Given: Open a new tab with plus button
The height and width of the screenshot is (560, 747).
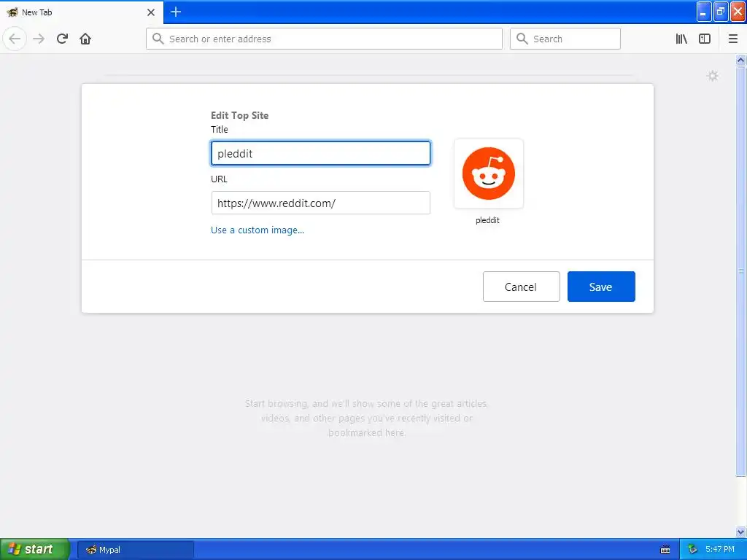Looking at the screenshot, I should click(176, 12).
